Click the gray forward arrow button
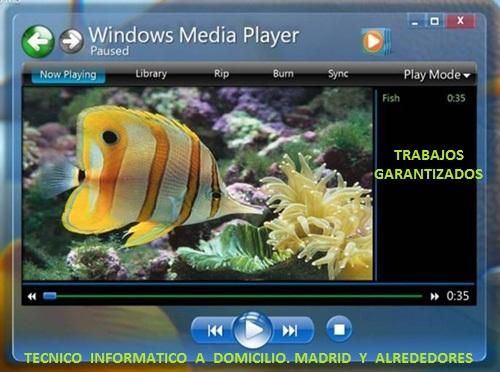Screen dimensions: 500x372 click(x=71, y=41)
